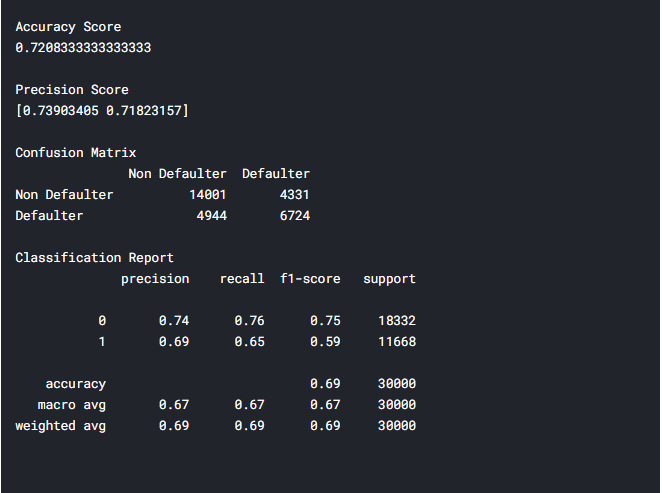The height and width of the screenshot is (493, 662).
Task: Click the recall column header
Action: point(242,279)
